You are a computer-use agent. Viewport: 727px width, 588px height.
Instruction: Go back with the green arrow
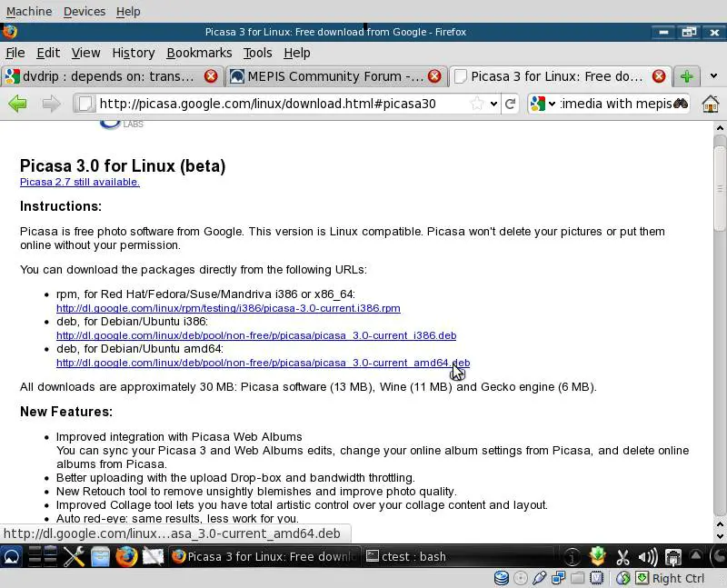[17, 104]
